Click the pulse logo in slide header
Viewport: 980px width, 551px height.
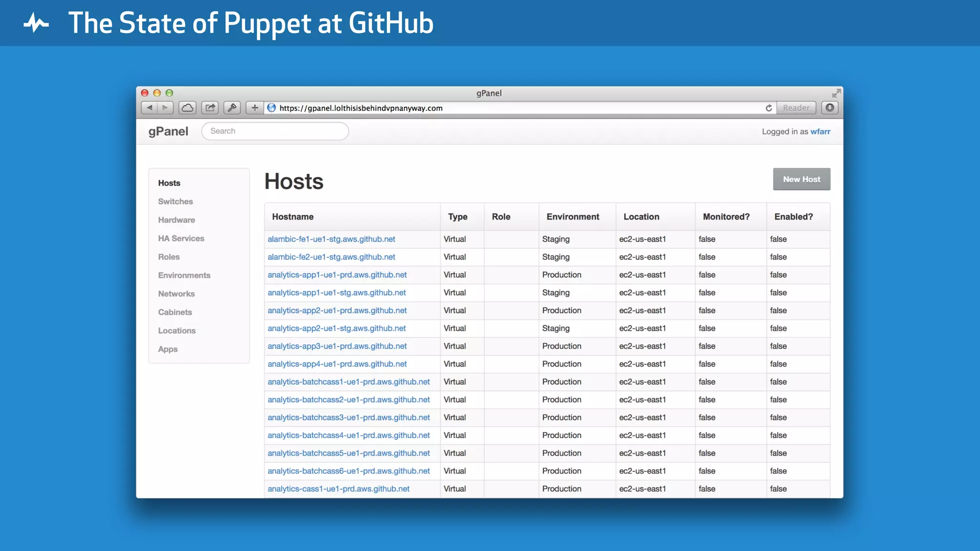click(36, 23)
